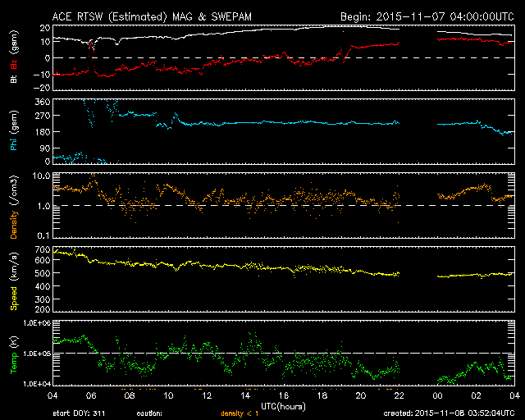Click the '600' tick on Speed panel
525x420 pixels.
click(x=43, y=260)
